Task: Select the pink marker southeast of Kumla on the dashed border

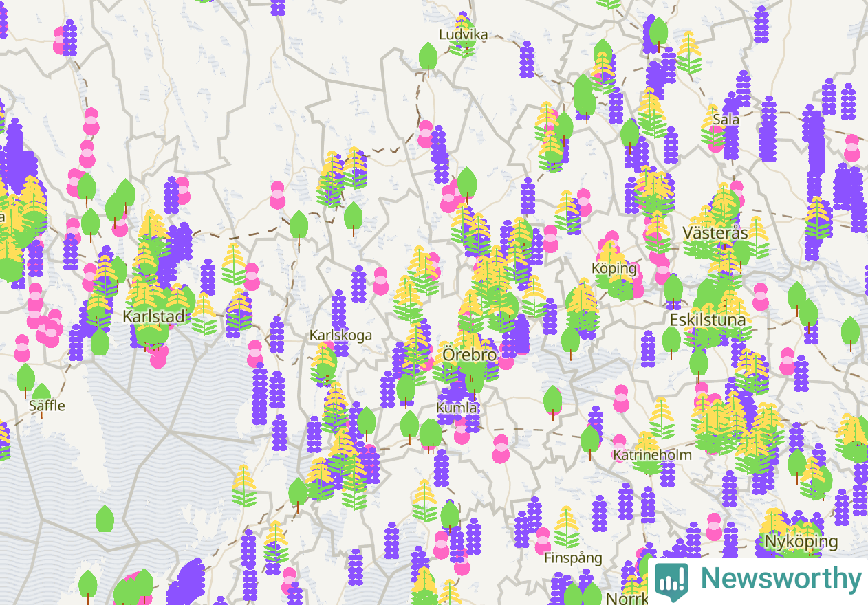Action: coord(501,448)
